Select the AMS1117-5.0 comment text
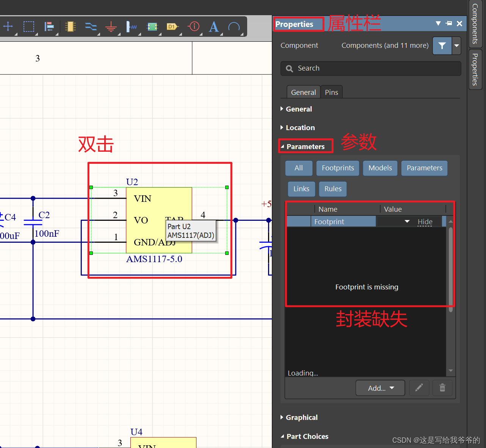Screen dimensions: 486x448 [154, 259]
